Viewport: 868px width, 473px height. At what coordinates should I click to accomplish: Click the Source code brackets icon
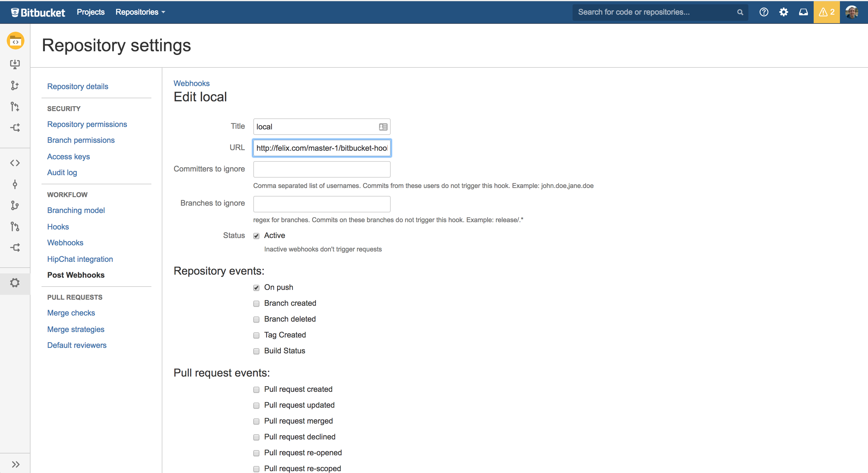tap(15, 163)
